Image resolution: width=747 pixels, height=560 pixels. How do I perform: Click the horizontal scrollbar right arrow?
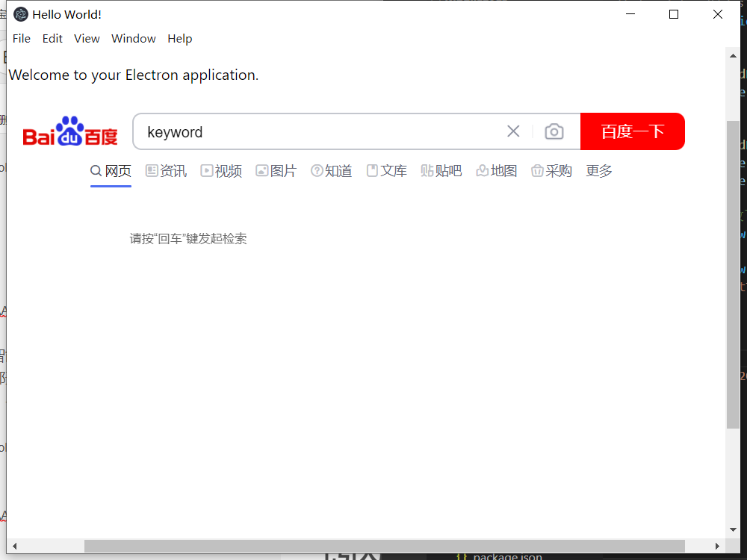pyautogui.click(x=717, y=546)
